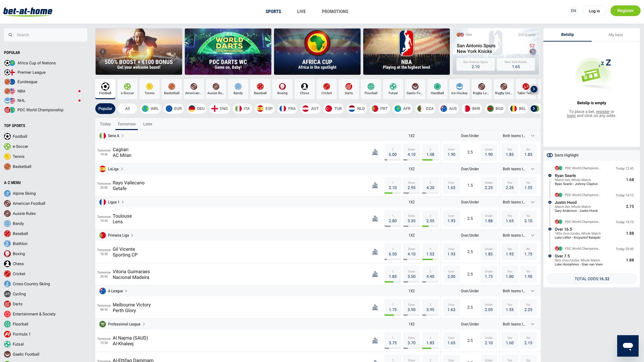
Task: Open the Today matches tab
Action: (105, 124)
